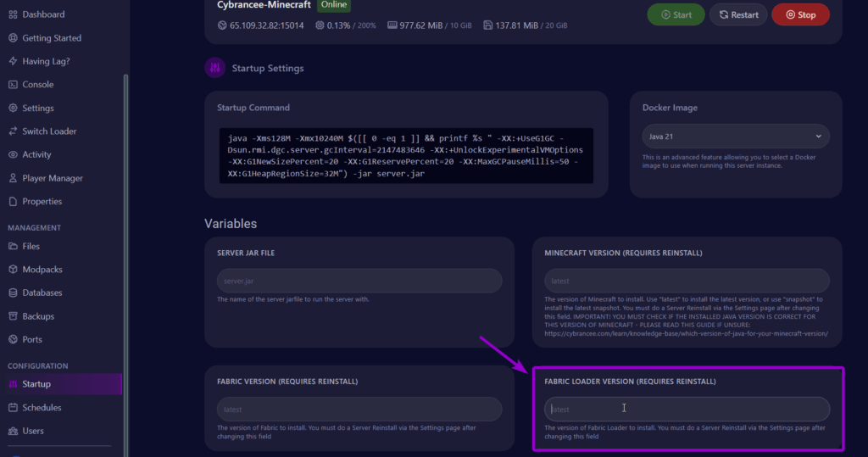Click the Having Lag lightning icon
This screenshot has width=868, height=457.
pyautogui.click(x=13, y=61)
